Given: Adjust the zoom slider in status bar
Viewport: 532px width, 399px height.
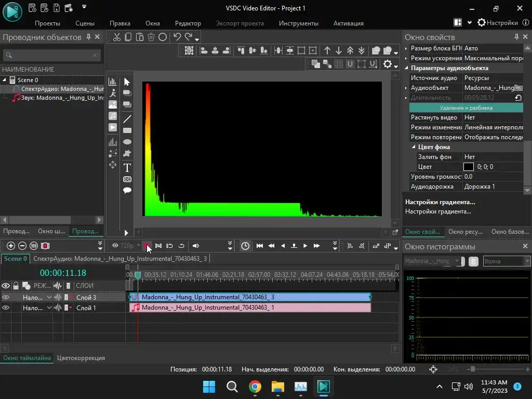Looking at the screenshot, I should pos(472,369).
